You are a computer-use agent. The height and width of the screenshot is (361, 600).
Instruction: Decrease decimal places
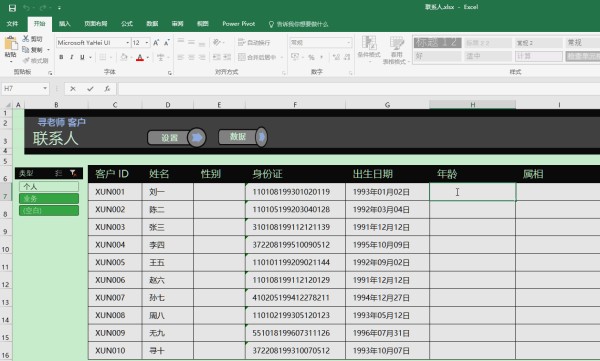pyautogui.click(x=347, y=57)
